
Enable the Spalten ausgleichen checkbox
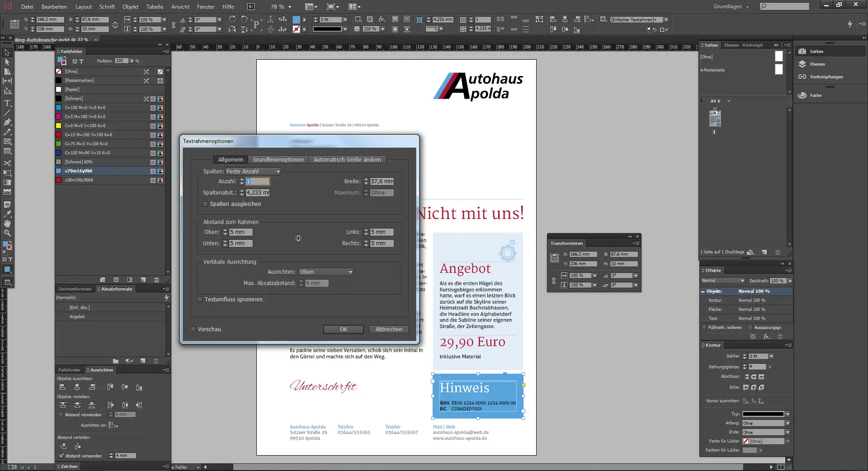click(x=205, y=204)
